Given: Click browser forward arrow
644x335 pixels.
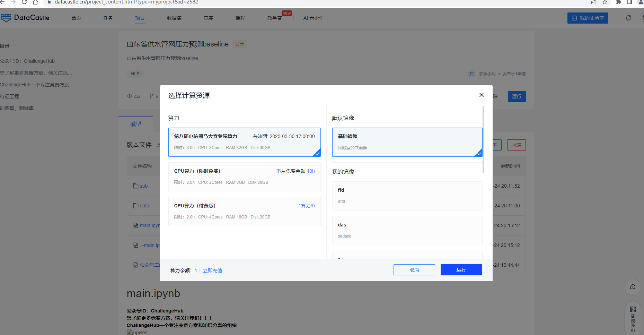Looking at the screenshot, I should [13, 2].
